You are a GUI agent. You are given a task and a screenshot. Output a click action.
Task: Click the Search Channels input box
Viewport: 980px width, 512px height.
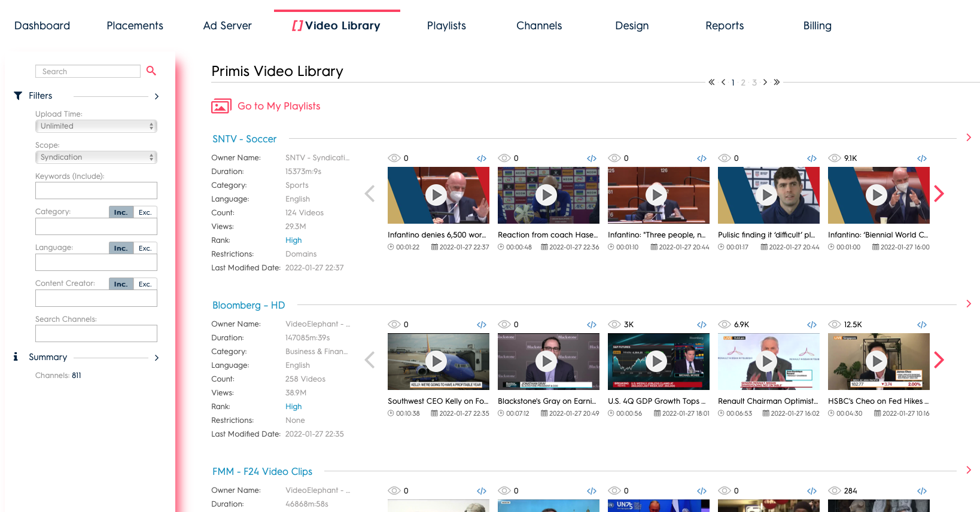tap(96, 333)
